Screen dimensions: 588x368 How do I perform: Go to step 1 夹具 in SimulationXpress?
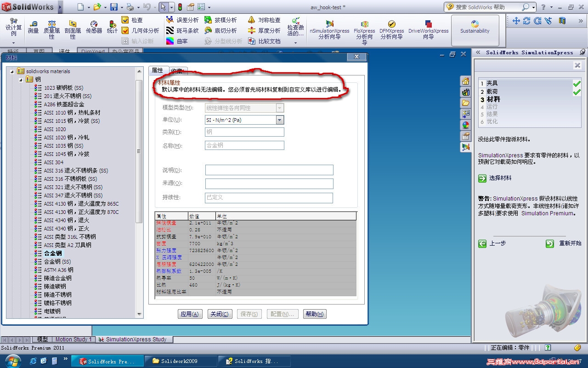point(492,83)
